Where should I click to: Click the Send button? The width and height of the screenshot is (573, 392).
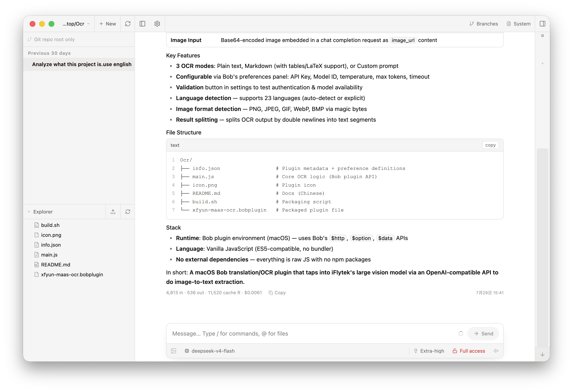click(483, 334)
